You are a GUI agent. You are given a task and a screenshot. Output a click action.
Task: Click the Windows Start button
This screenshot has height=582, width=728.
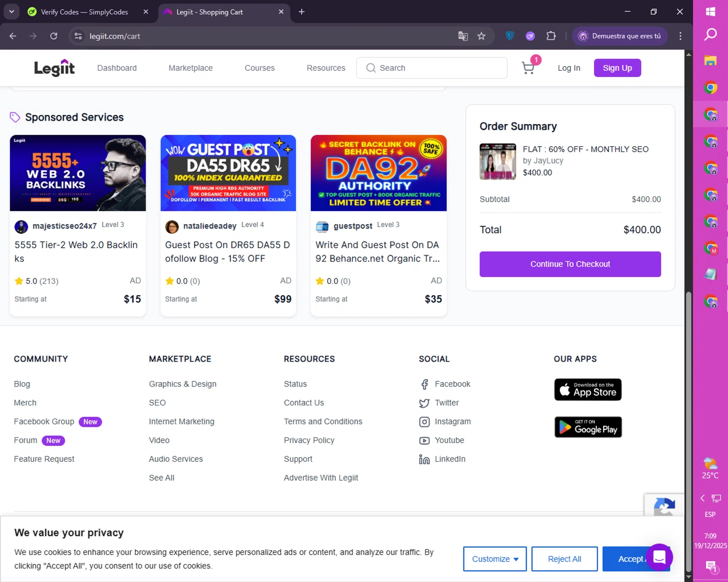tap(711, 12)
